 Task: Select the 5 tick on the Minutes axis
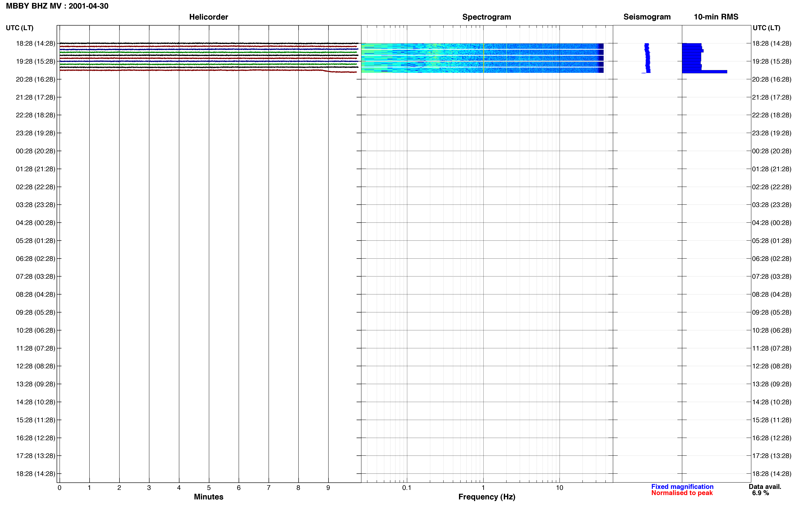[x=209, y=487]
